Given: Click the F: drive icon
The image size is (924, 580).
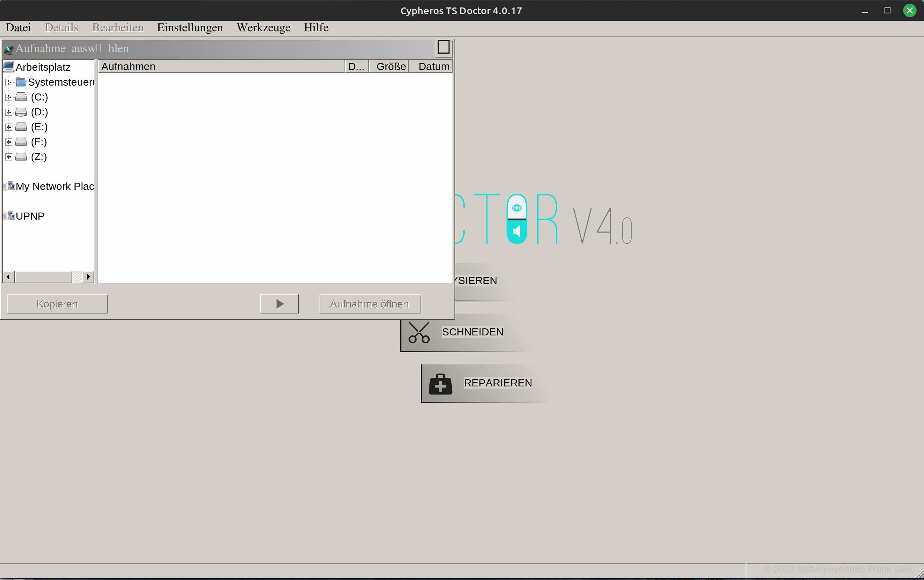Looking at the screenshot, I should point(21,142).
